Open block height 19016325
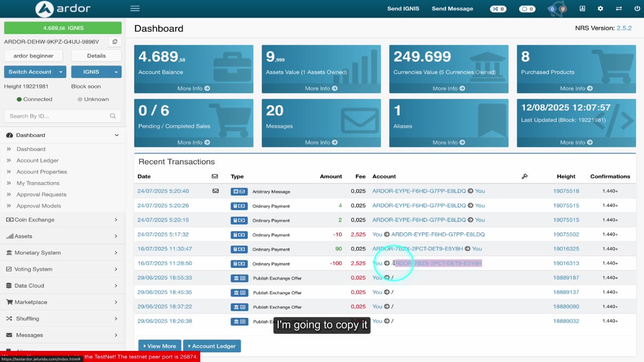 tap(566, 249)
